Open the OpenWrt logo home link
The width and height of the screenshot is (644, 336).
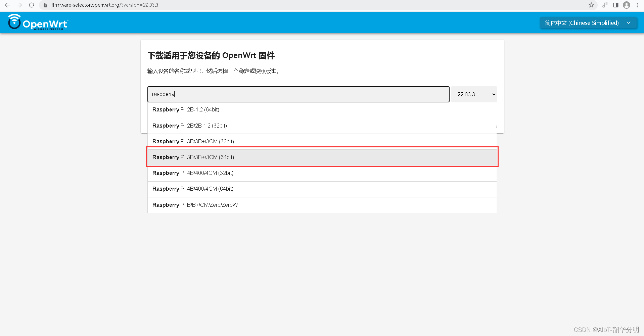point(38,22)
